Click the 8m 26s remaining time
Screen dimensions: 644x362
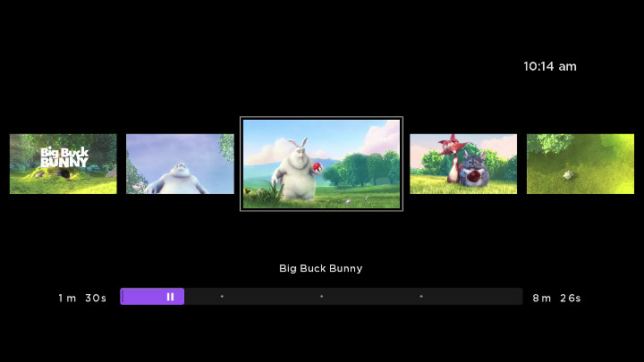[556, 298]
